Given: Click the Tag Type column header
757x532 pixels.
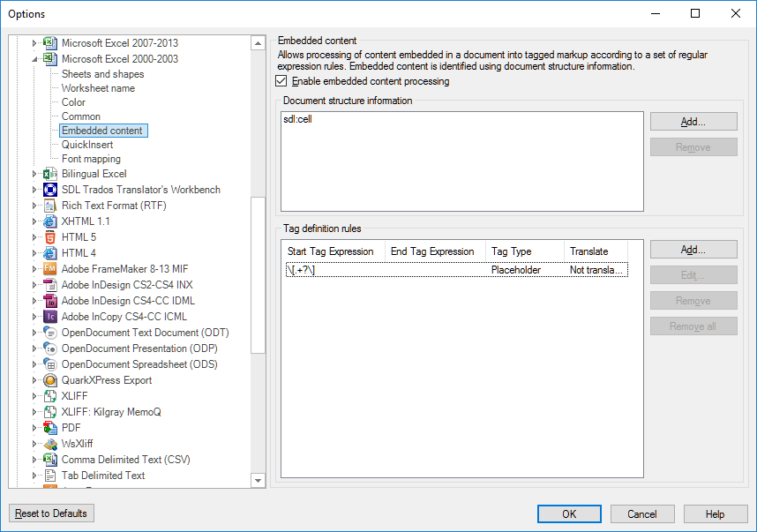Looking at the screenshot, I should [x=525, y=251].
